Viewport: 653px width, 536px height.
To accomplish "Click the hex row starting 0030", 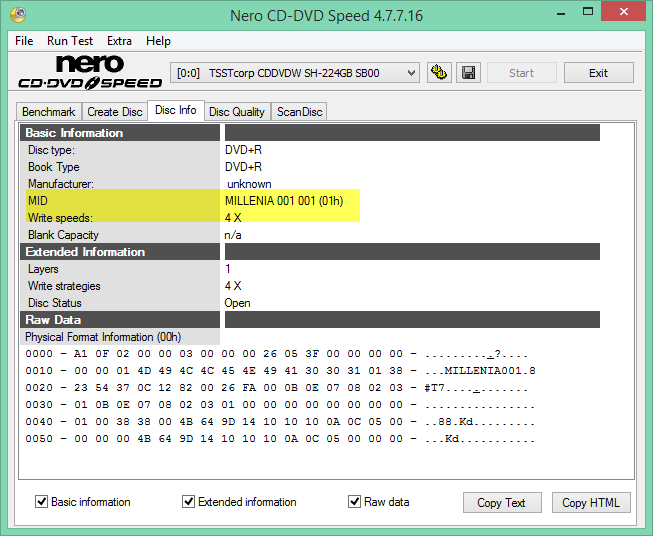I will pos(280,405).
